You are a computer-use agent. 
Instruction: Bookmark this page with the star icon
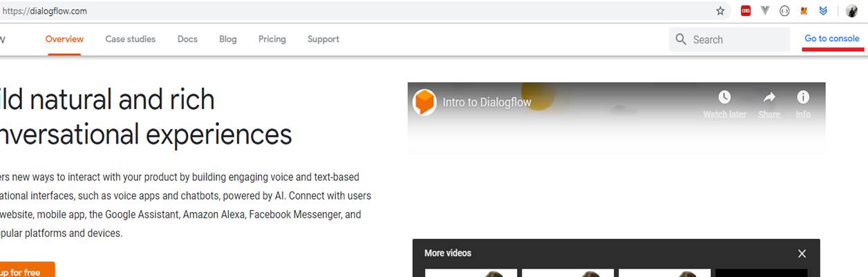(720, 11)
